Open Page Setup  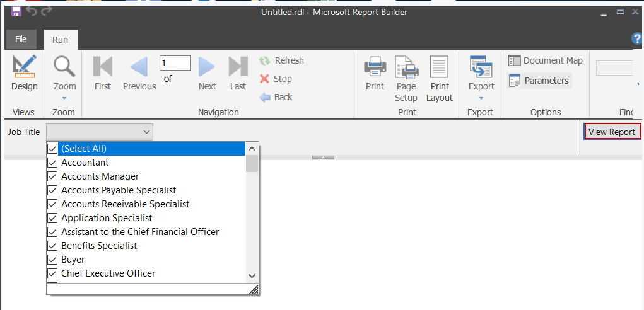406,79
